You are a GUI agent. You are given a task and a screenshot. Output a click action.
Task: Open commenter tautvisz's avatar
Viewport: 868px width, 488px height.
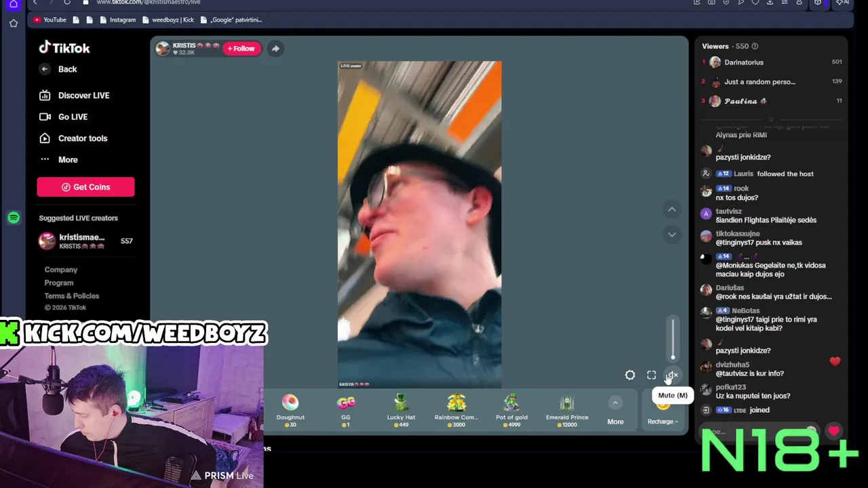pos(706,213)
